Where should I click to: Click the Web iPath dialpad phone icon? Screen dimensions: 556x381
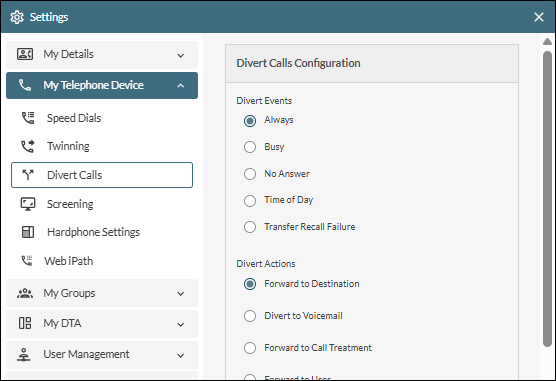point(27,261)
